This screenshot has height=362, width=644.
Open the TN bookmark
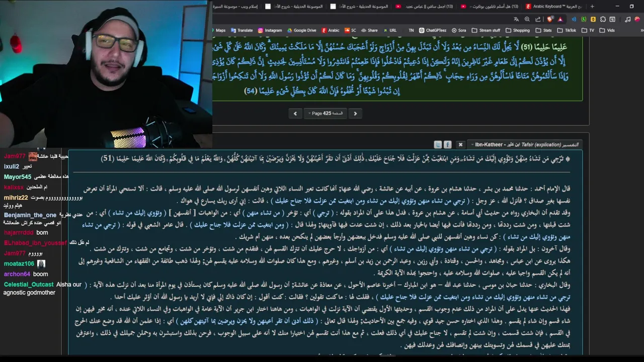tap(412, 30)
